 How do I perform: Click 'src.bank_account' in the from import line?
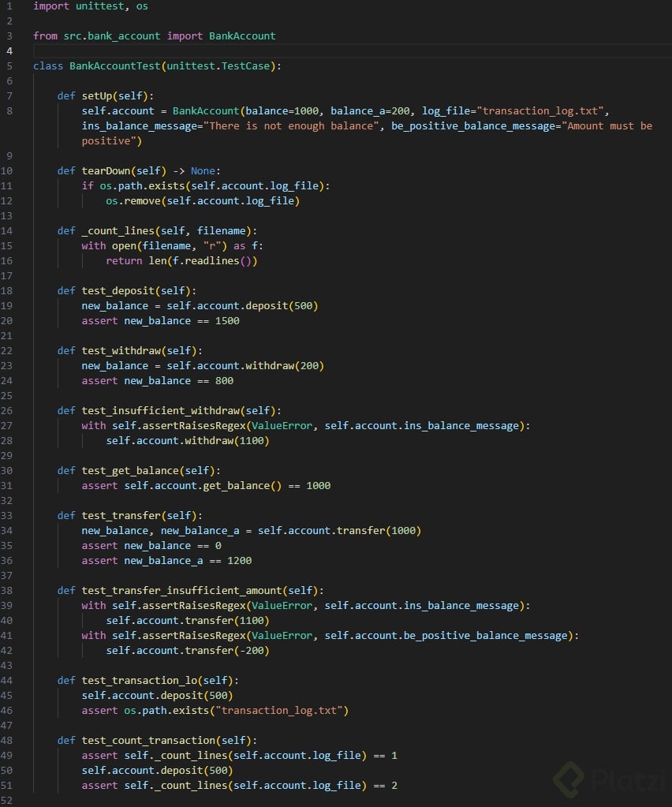coord(112,36)
